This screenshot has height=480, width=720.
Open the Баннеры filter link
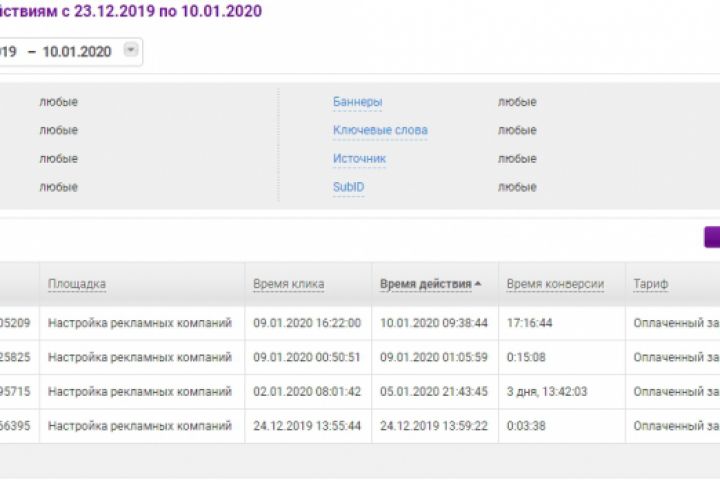click(357, 102)
